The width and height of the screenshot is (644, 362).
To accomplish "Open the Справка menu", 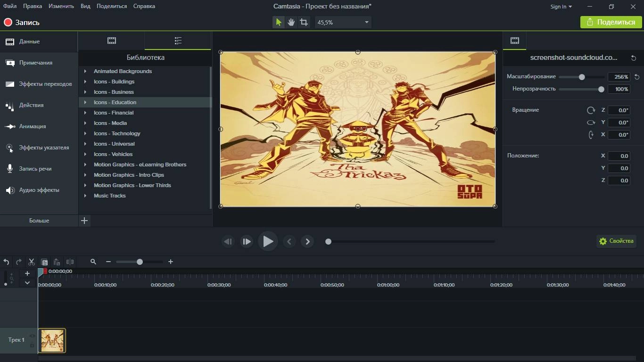I will click(x=144, y=6).
